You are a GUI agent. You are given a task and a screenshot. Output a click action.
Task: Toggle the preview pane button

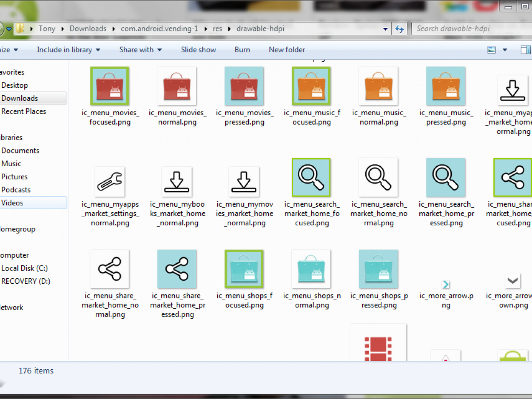(x=525, y=50)
